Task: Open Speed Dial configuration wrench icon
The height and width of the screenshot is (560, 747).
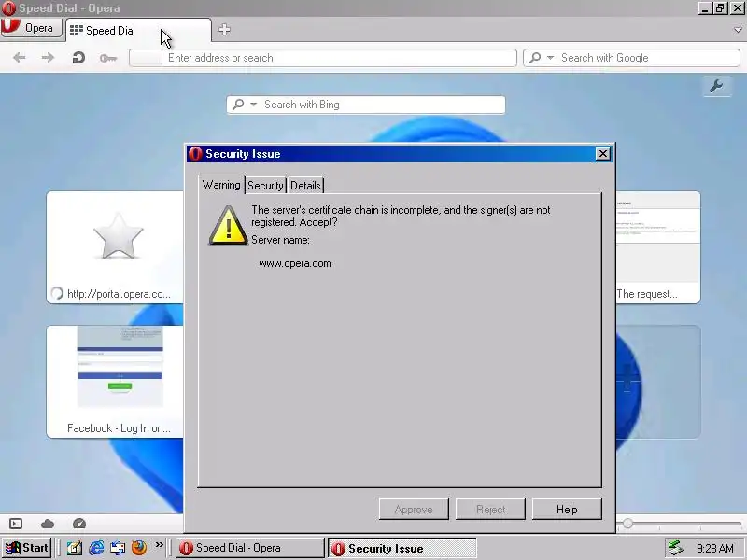Action: pos(716,86)
